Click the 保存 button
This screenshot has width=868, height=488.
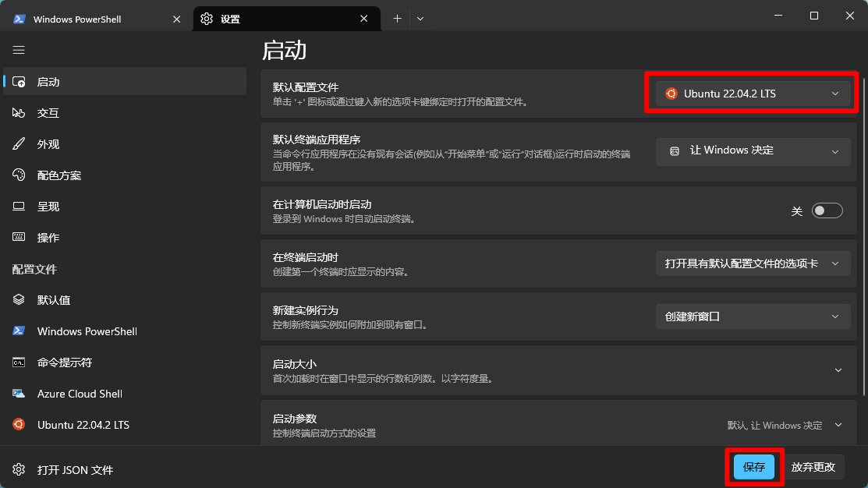tap(754, 467)
